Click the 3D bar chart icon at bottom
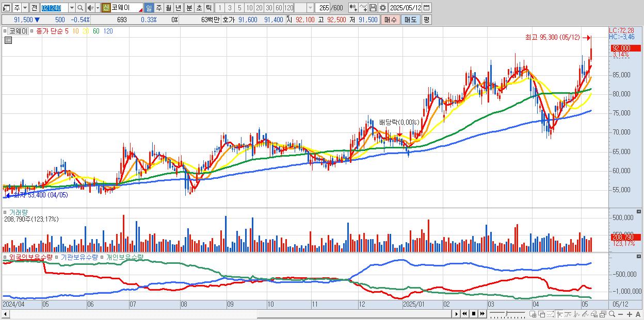The image size is (644, 320). coord(594,314)
